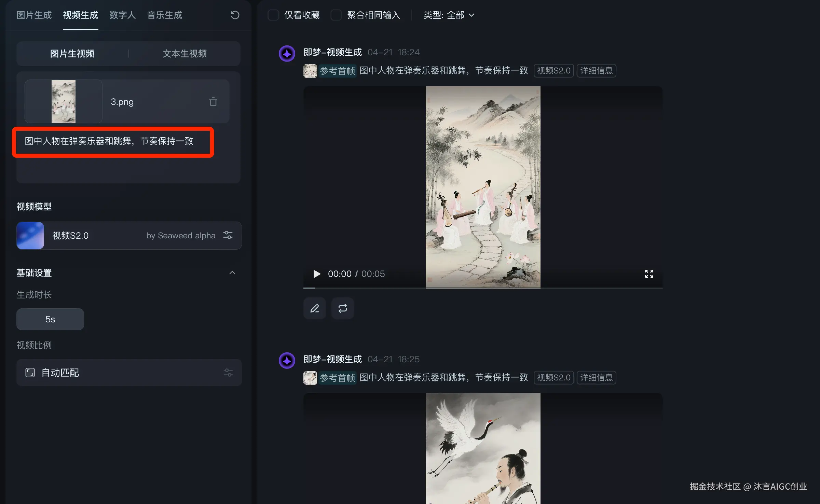This screenshot has height=504, width=820.
Task: Open video model settings sliders icon
Action: pos(228,235)
